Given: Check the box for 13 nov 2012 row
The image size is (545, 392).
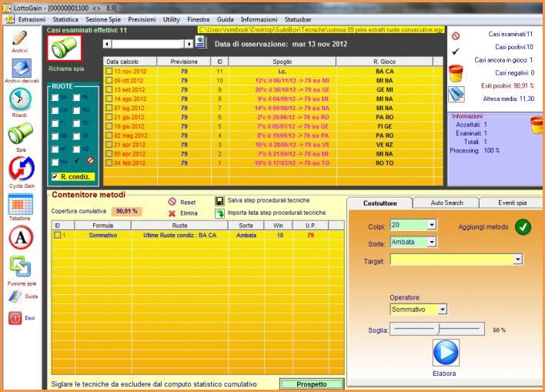Looking at the screenshot, I should point(109,72).
